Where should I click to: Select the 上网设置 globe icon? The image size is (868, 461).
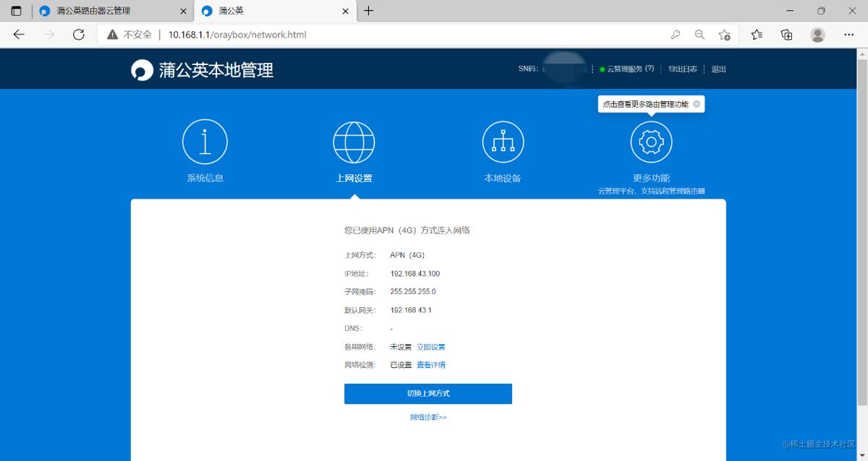[354, 142]
